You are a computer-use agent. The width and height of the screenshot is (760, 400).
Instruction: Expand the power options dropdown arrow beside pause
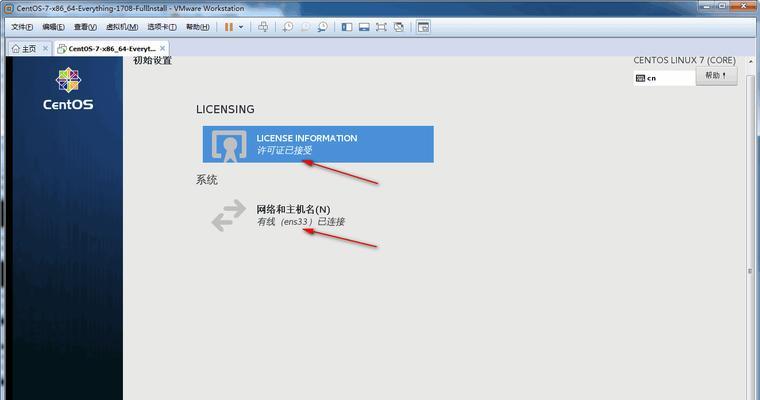pos(241,27)
